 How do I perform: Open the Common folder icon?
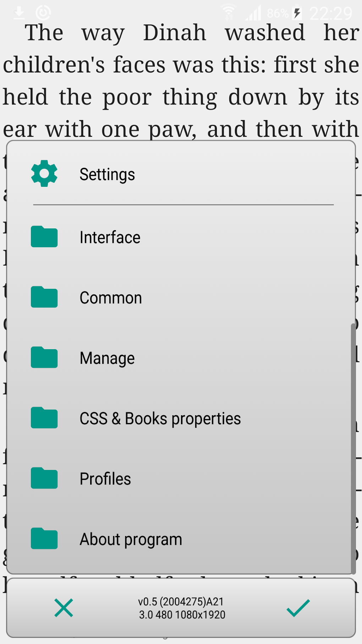point(44,297)
